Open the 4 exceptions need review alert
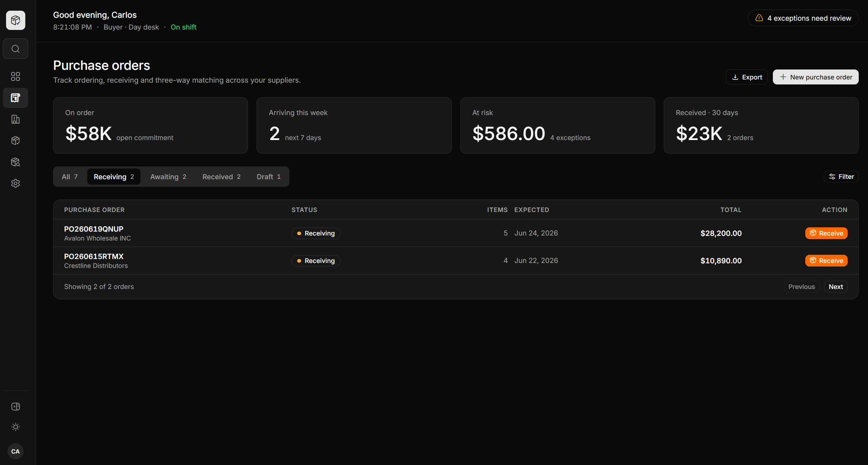 pyautogui.click(x=803, y=18)
